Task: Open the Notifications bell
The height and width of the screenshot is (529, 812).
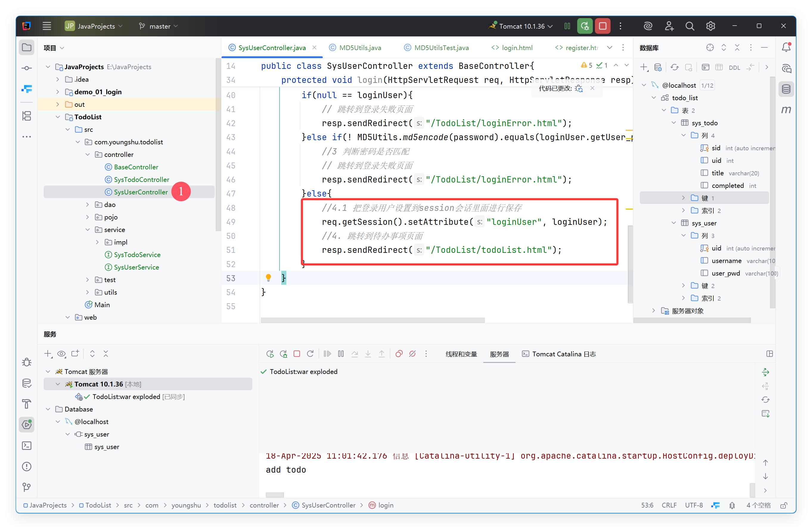Action: pyautogui.click(x=786, y=47)
